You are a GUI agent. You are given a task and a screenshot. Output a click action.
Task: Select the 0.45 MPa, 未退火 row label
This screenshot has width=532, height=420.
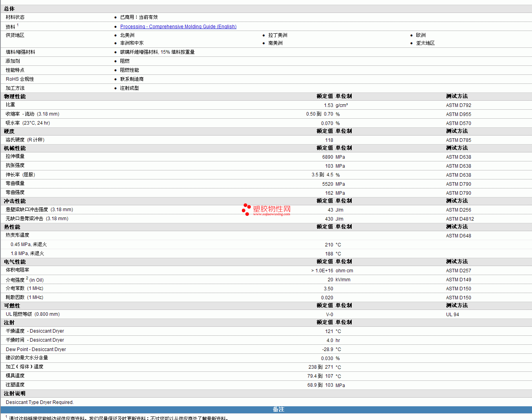[29, 244]
